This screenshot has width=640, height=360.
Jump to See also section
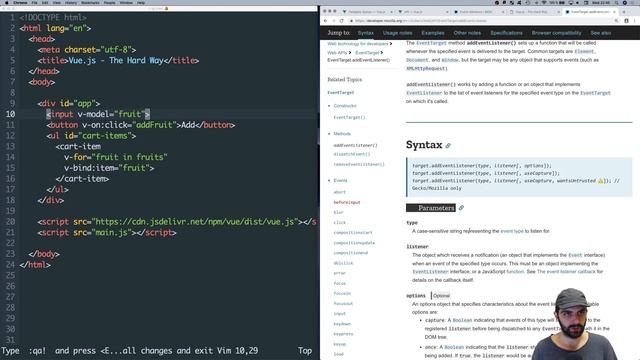[600, 33]
